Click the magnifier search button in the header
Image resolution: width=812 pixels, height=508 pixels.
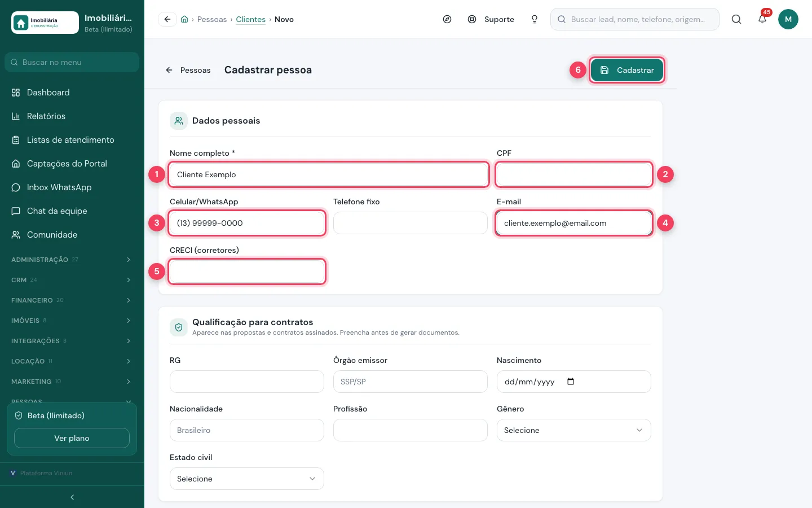point(736,19)
